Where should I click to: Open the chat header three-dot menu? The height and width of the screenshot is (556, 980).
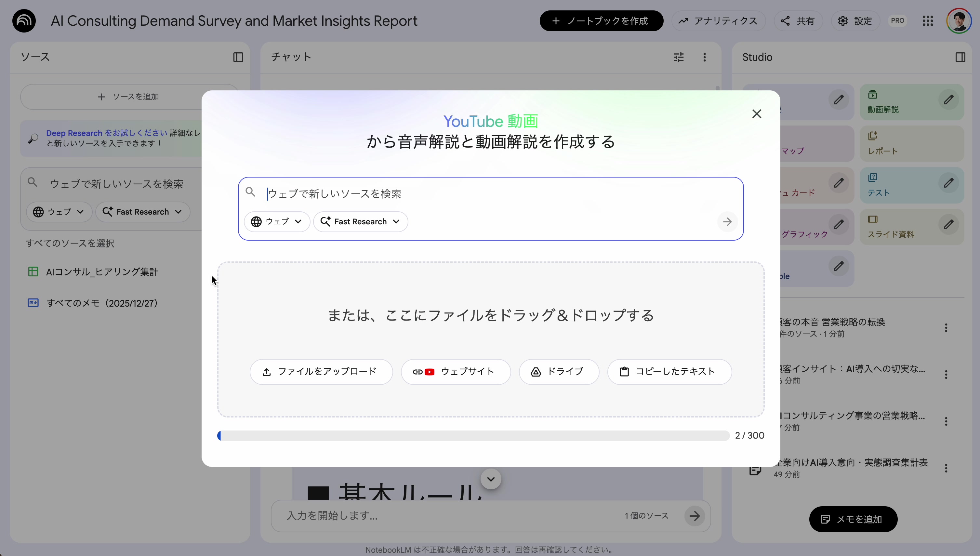tap(704, 57)
